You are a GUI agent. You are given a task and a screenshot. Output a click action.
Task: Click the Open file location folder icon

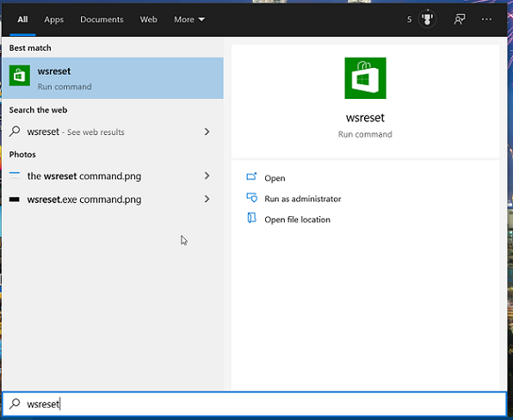251,218
